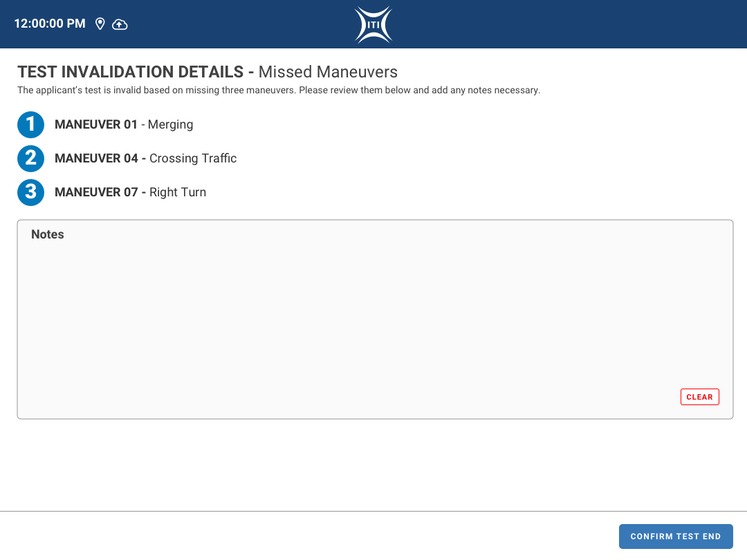This screenshot has height=560, width=747.
Task: Click the location pin icon
Action: coord(100,24)
